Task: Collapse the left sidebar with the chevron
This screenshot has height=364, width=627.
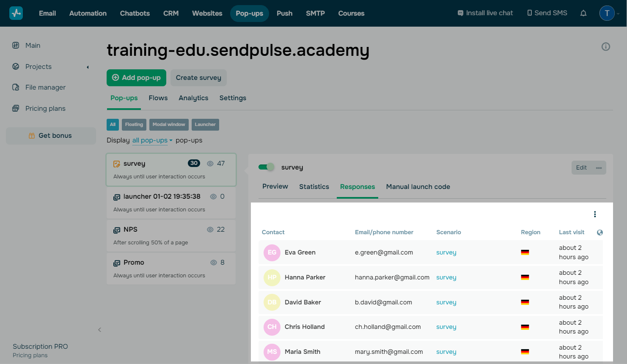Action: click(100, 330)
